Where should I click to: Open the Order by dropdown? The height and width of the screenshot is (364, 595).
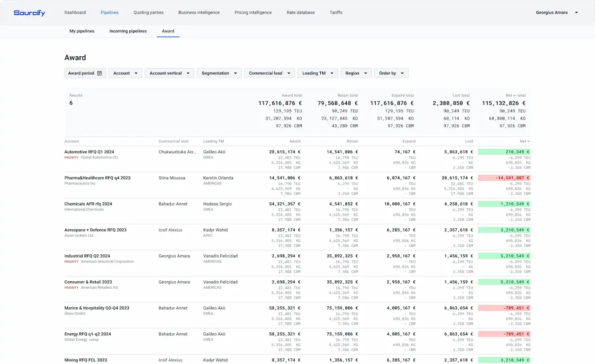391,73
